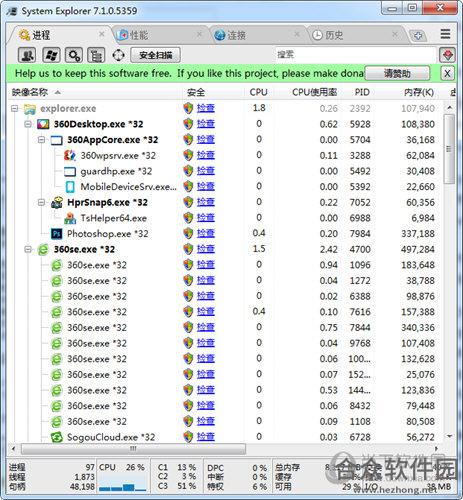Screen dimensions: 463x500
Task: Close the 进程 tab with its X
Action: (101, 34)
